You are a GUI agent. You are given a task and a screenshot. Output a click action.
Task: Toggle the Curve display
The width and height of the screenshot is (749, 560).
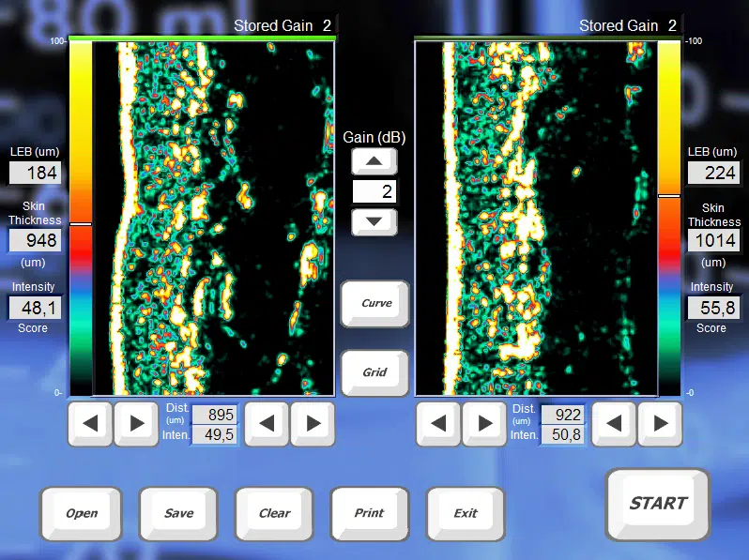[375, 303]
